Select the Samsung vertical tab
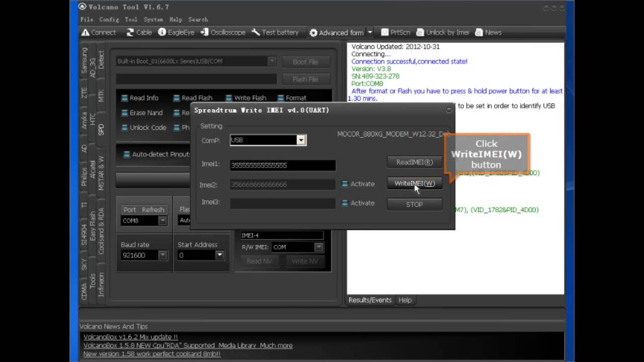The width and height of the screenshot is (644, 362). [x=84, y=61]
